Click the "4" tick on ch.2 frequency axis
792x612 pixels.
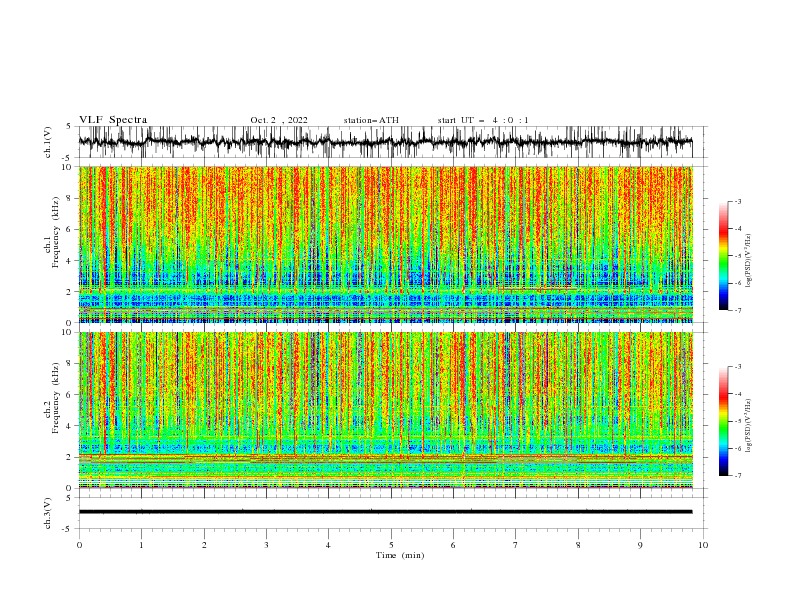pyautogui.click(x=69, y=426)
